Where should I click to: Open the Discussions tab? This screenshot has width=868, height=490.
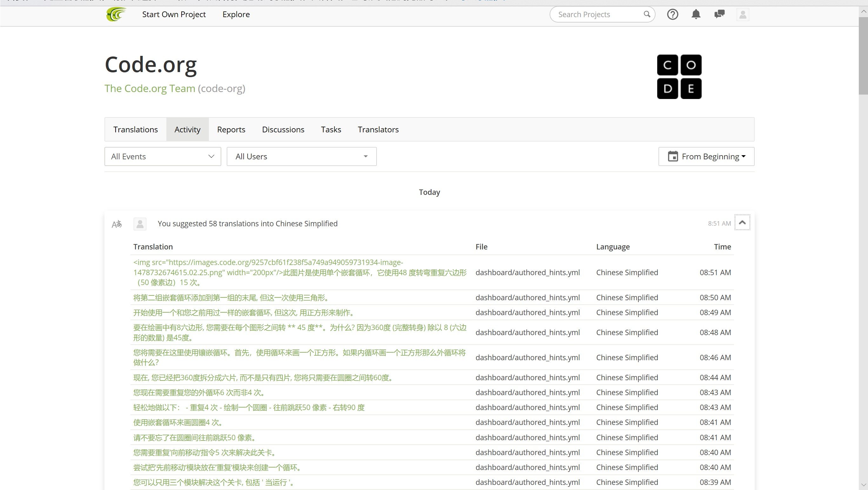283,129
